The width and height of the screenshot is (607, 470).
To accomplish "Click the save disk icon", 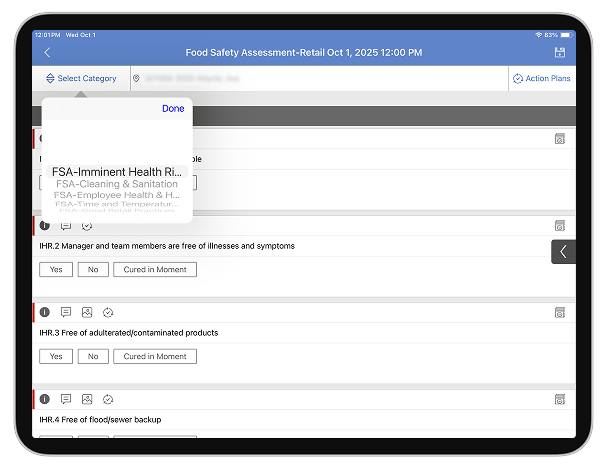I will (559, 52).
